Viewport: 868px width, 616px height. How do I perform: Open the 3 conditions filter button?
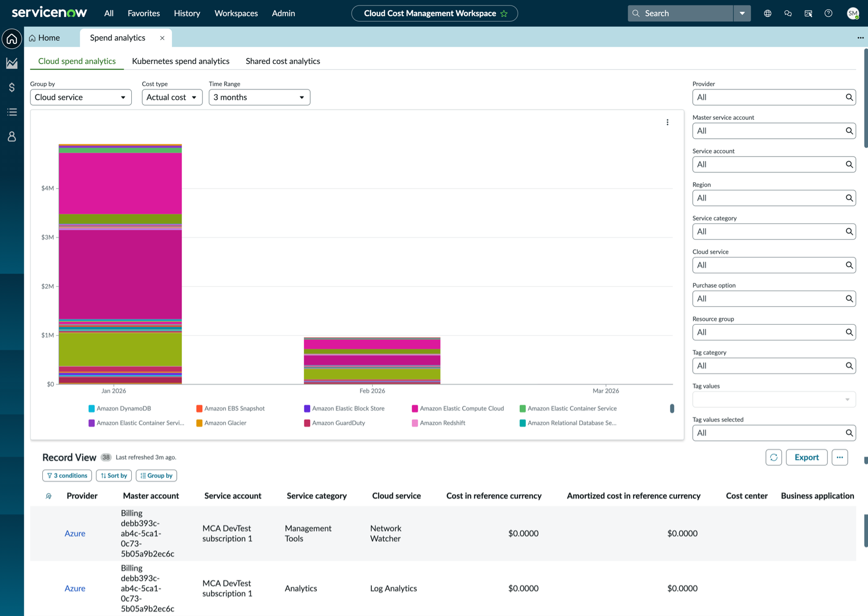(x=67, y=476)
